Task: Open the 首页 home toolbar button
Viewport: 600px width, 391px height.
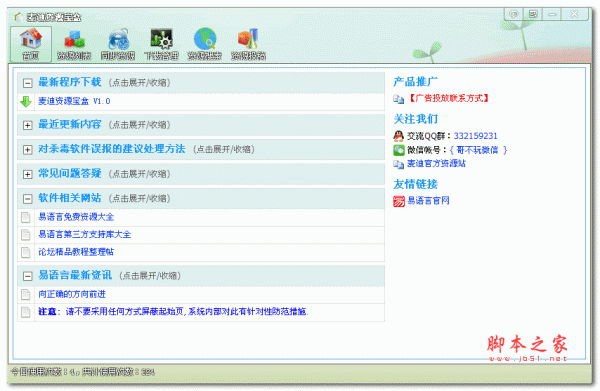Action: point(31,44)
